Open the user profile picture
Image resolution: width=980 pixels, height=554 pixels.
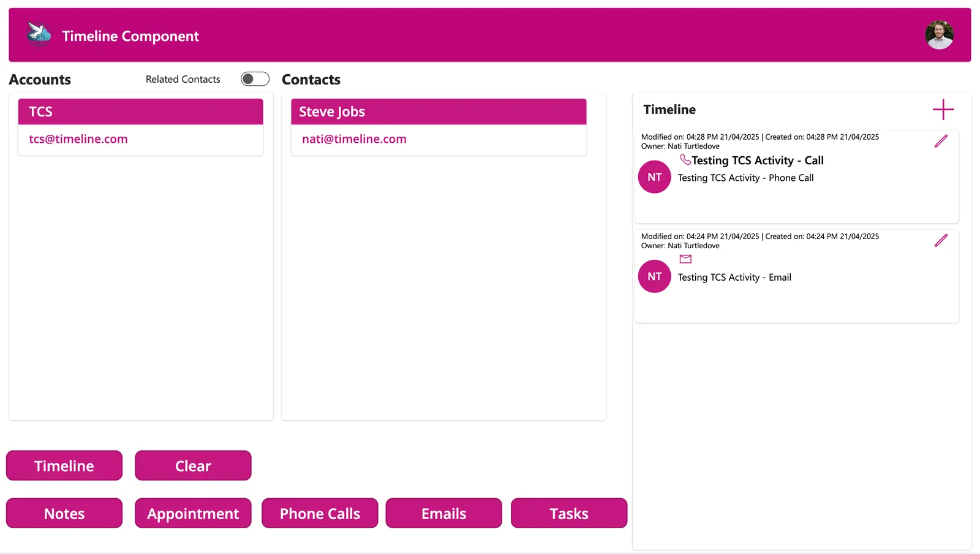939,35
